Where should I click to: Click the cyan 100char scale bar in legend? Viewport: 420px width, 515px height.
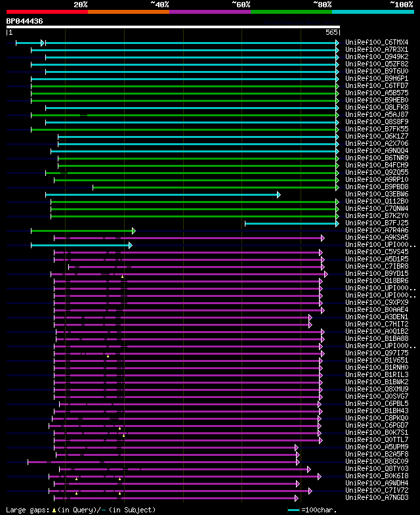[x=294, y=510]
